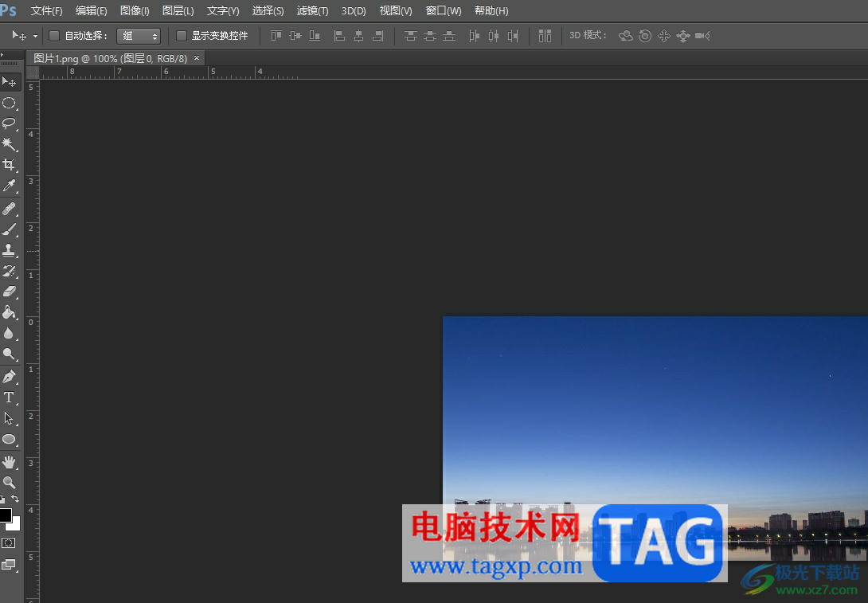Distribute bottom edges of layers

449,36
